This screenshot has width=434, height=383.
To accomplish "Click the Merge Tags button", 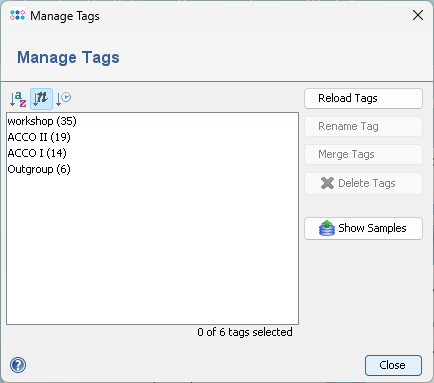I will pyautogui.click(x=363, y=154).
